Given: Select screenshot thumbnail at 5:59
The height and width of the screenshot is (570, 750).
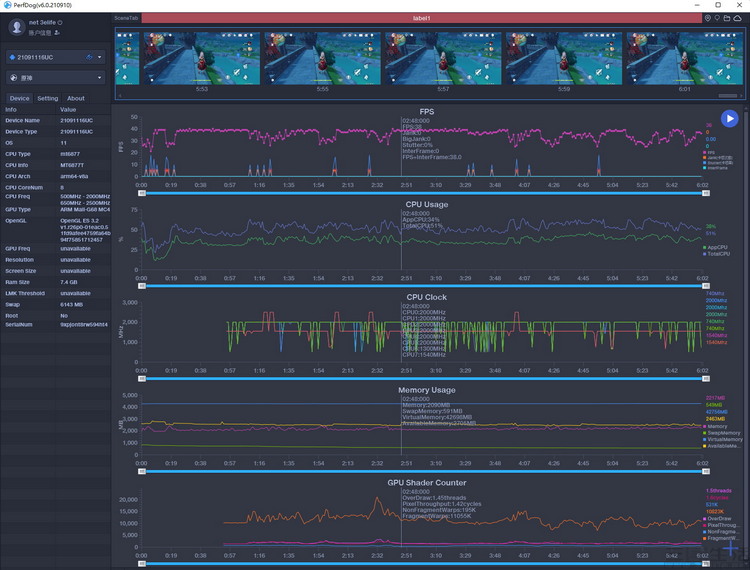Looking at the screenshot, I should [x=564, y=58].
